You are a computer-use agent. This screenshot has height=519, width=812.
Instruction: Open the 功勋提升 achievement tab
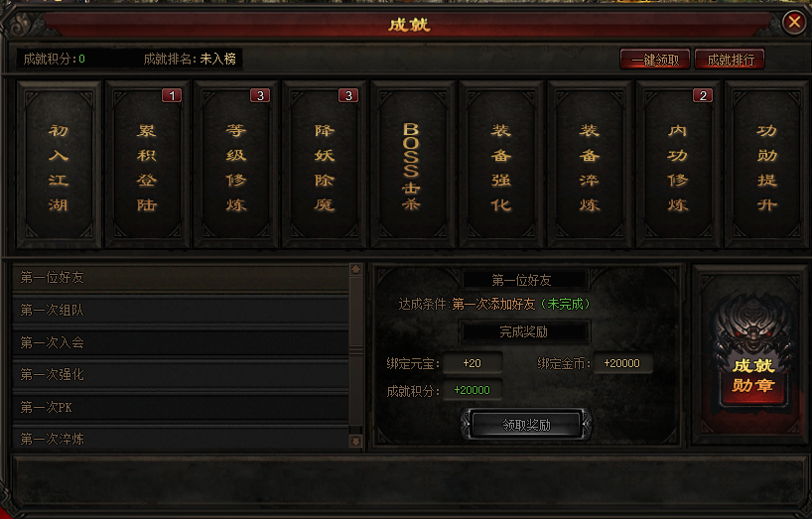pos(766,165)
